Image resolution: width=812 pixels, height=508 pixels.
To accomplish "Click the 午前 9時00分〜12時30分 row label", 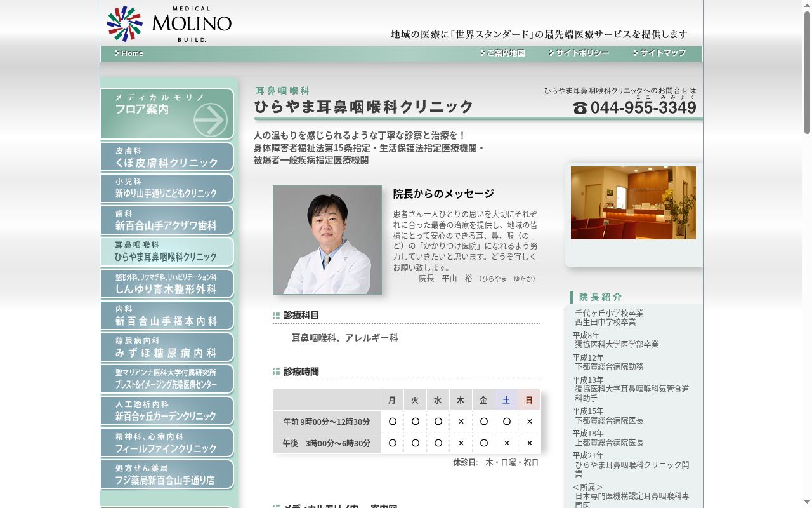I will [327, 422].
